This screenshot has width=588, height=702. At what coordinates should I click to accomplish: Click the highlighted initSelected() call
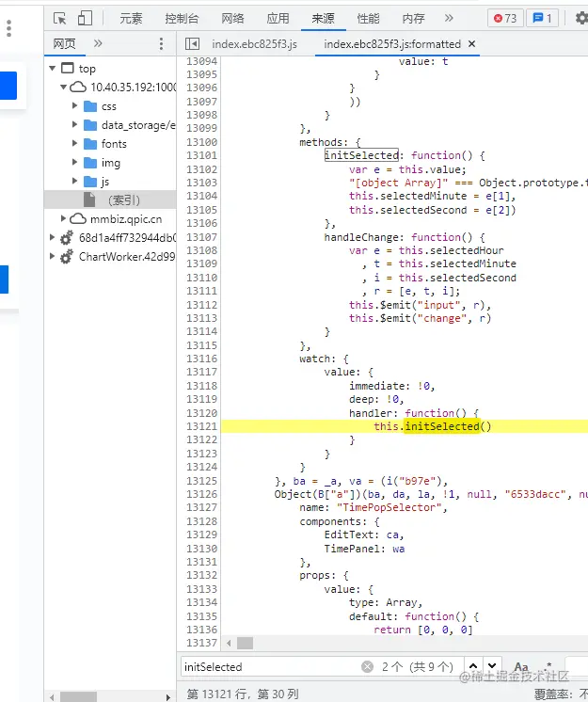(x=442, y=426)
